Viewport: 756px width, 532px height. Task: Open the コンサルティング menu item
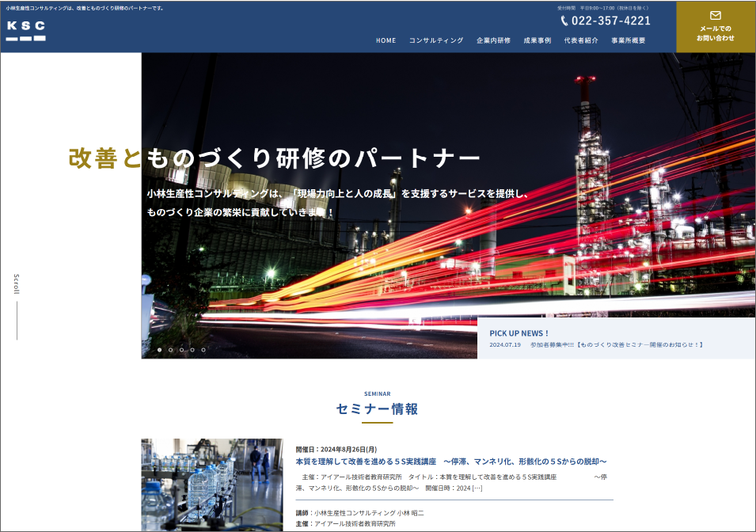click(x=436, y=40)
